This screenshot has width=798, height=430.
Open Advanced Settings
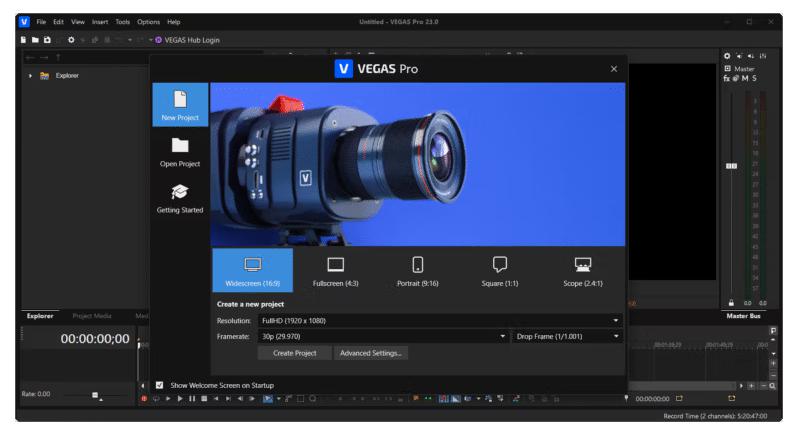click(370, 353)
